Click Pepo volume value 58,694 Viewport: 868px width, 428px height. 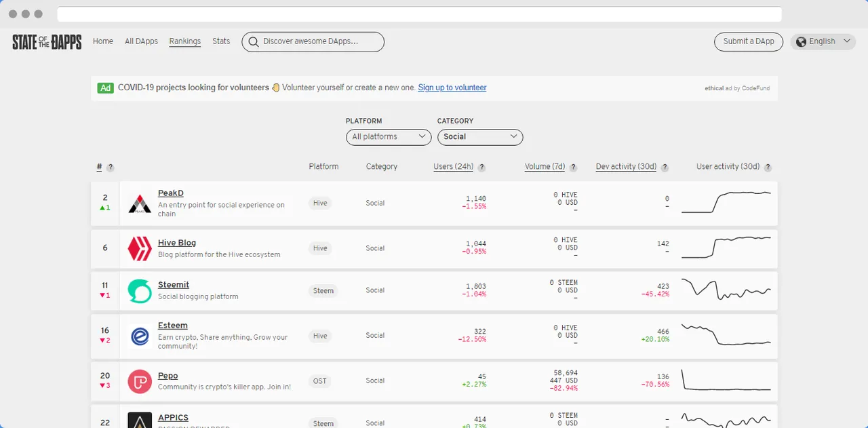[566, 373]
